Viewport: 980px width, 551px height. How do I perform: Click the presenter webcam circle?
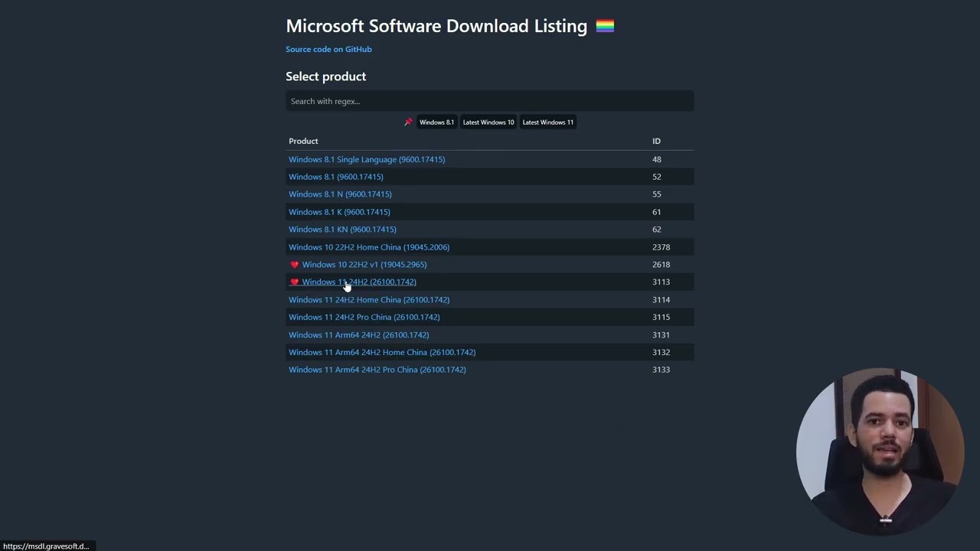coord(880,451)
